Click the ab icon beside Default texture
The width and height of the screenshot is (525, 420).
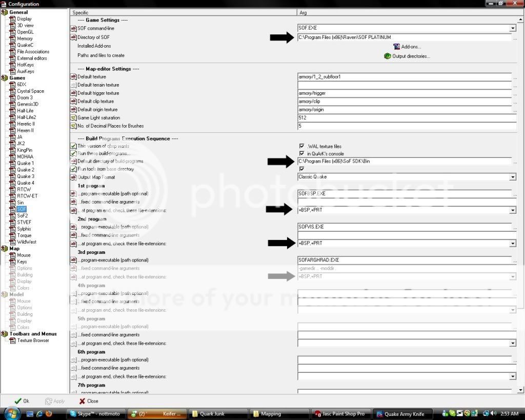pyautogui.click(x=73, y=77)
